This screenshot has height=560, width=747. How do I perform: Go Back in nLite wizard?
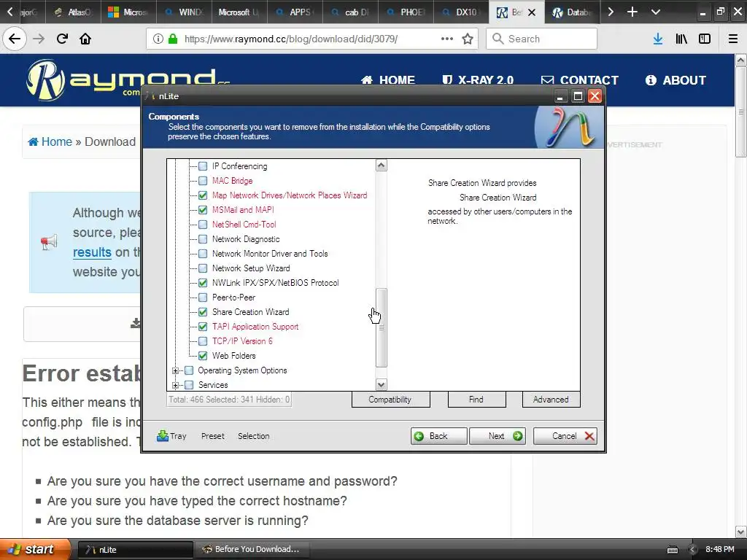tap(438, 436)
